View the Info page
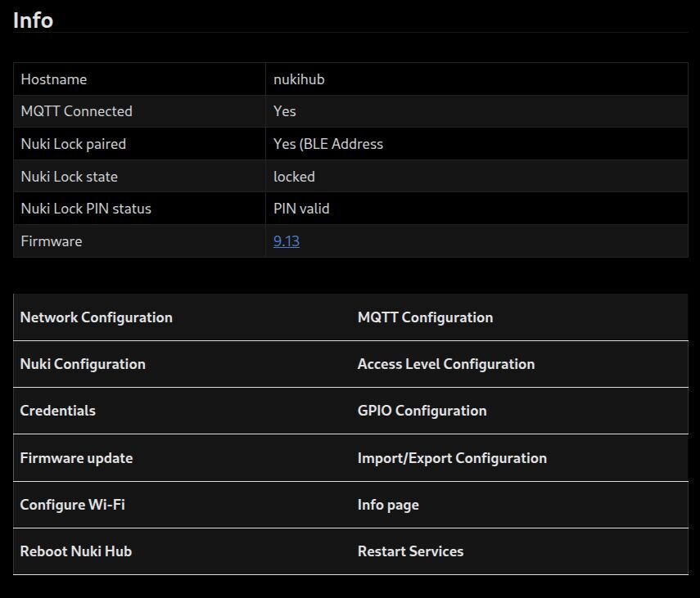 click(x=388, y=505)
